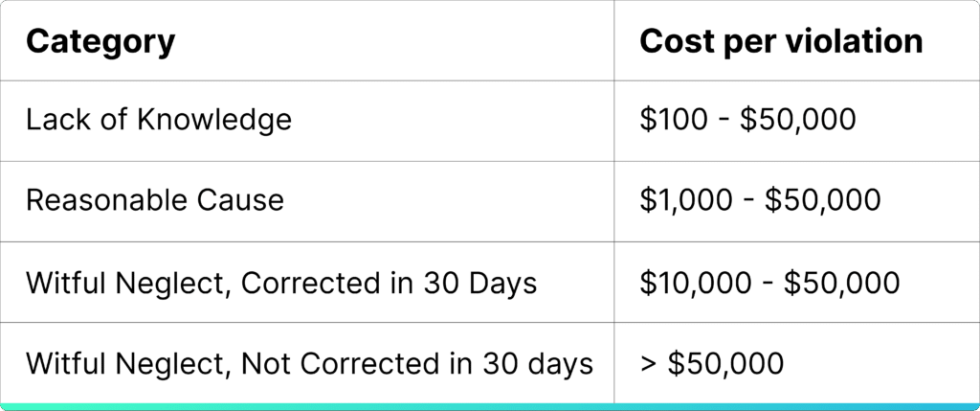Image resolution: width=980 pixels, height=411 pixels.
Task: Select the Lack of Knowledge cell
Action: click(307, 121)
